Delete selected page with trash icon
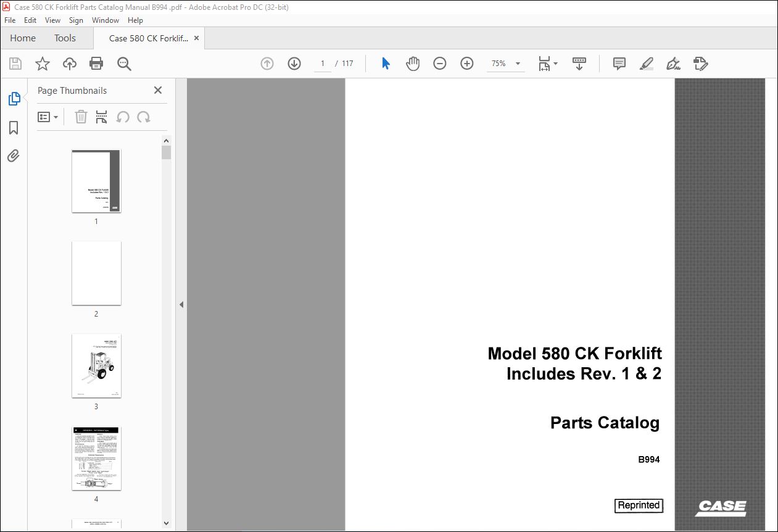Viewport: 778px width, 532px height. 81,117
